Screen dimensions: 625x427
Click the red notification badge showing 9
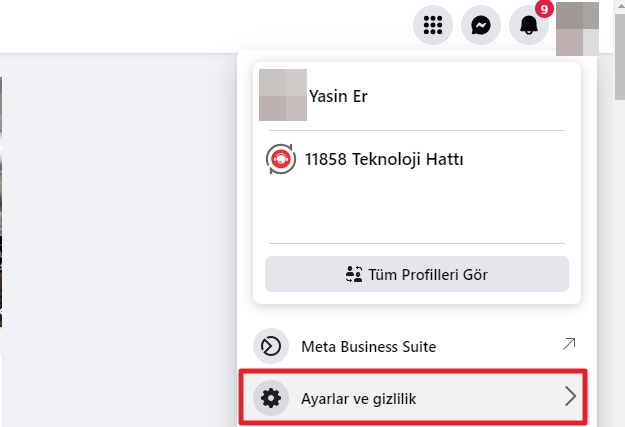pos(544,9)
